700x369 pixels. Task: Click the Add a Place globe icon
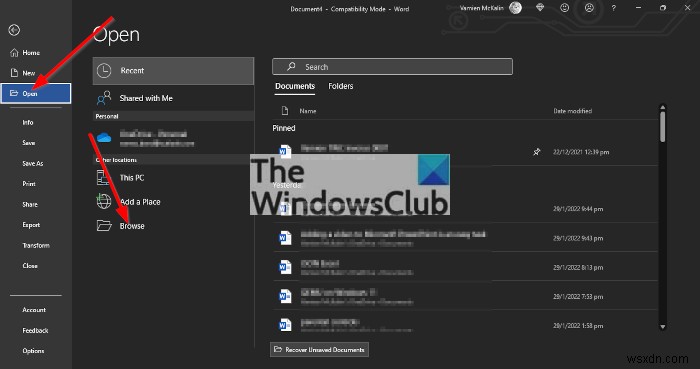(x=104, y=201)
